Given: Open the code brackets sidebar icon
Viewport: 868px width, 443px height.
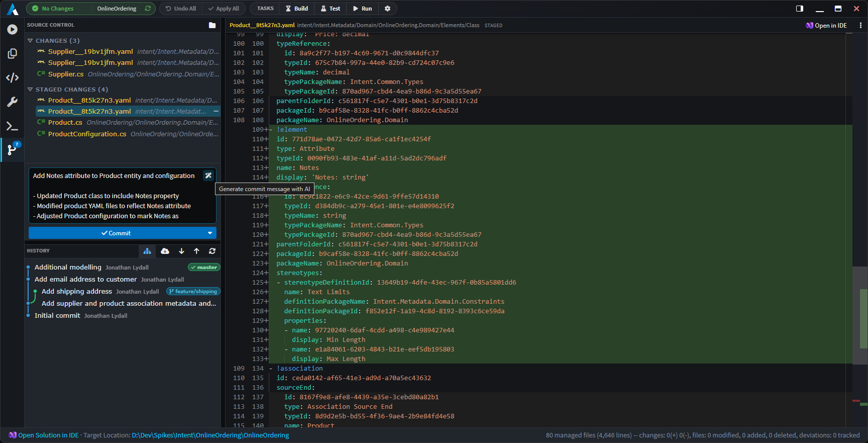Looking at the screenshot, I should pos(12,77).
